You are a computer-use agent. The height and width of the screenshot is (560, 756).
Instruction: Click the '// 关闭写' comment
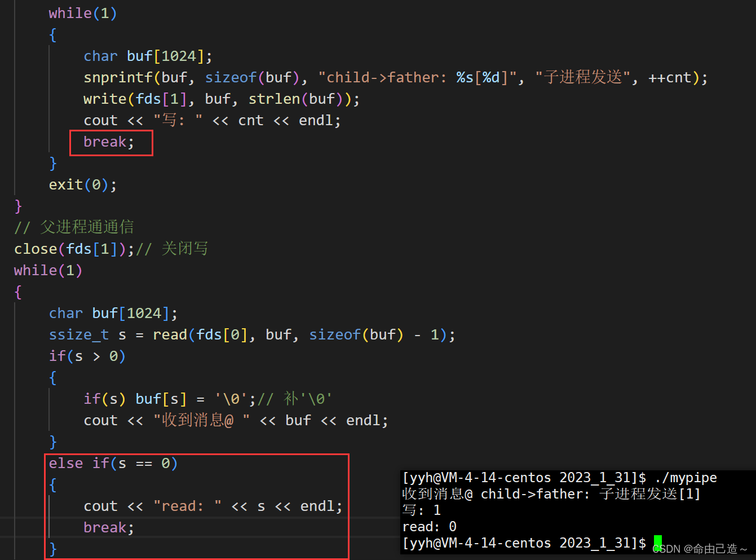coord(173,249)
